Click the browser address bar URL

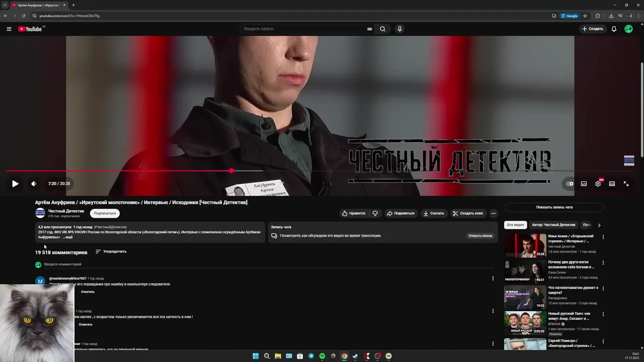coord(69,16)
